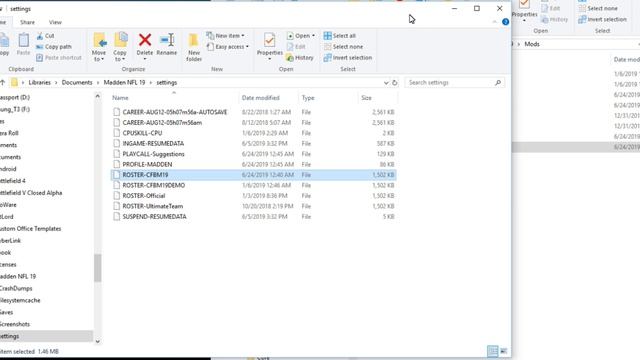Click the navigation pane scrollbar thumb
Image resolution: width=640 pixels, height=360 pixels.
pyautogui.click(x=98, y=268)
